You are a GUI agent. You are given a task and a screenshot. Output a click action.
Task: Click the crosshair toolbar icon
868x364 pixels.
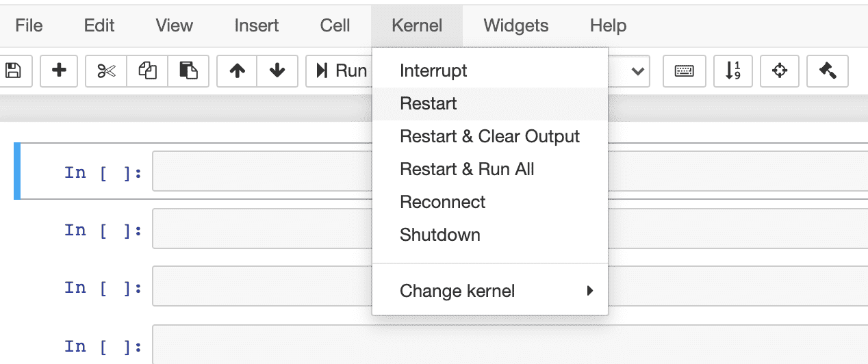click(779, 70)
